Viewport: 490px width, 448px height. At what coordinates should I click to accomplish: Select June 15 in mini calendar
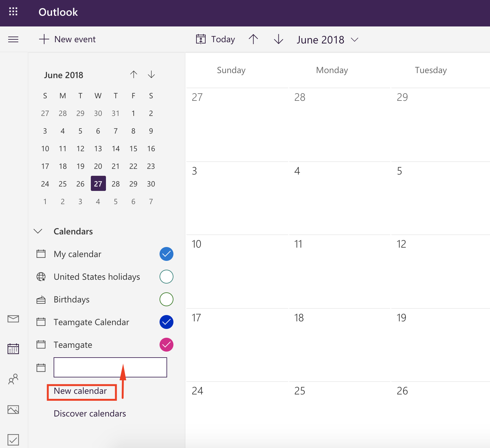pyautogui.click(x=133, y=149)
